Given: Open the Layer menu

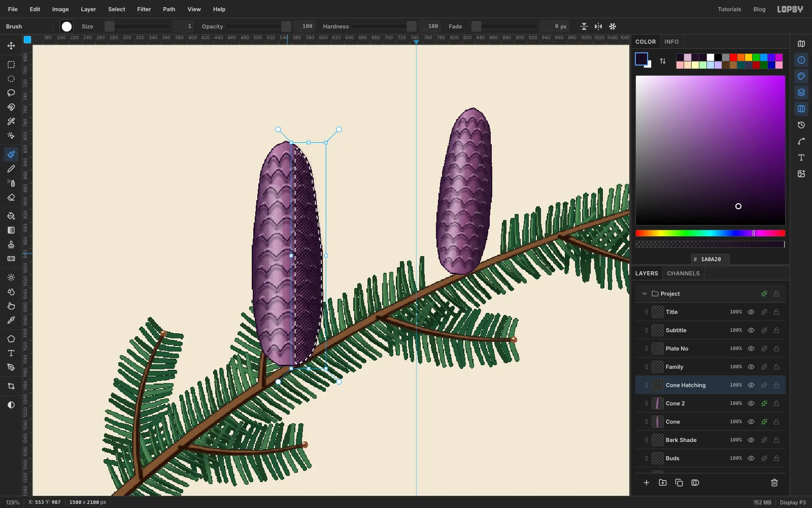Looking at the screenshot, I should (88, 9).
